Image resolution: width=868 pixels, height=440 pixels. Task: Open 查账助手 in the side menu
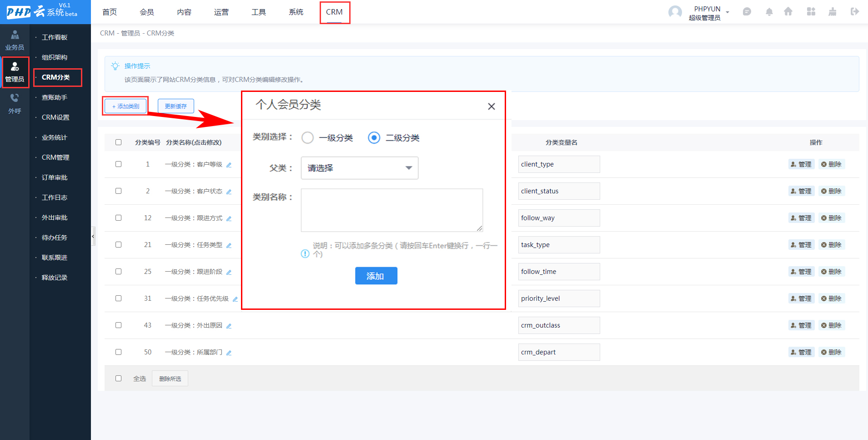55,97
